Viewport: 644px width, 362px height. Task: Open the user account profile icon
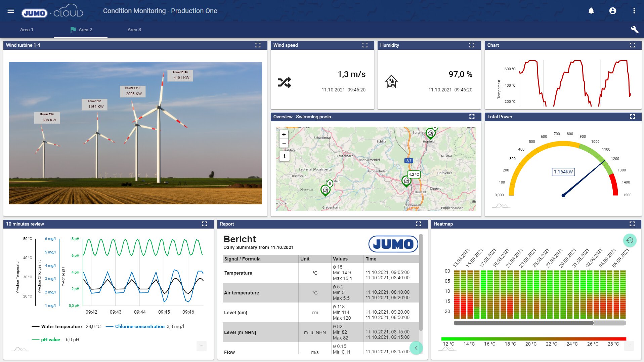(612, 11)
